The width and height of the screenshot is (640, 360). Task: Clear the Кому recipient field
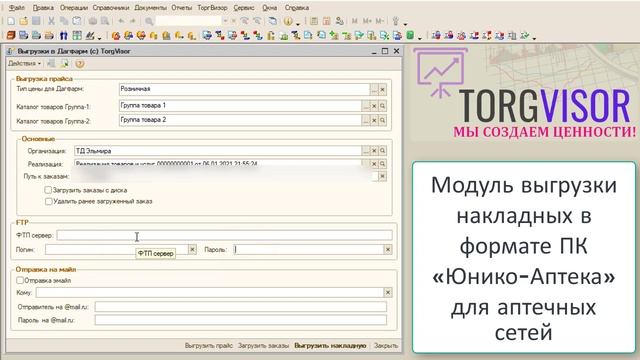388,292
